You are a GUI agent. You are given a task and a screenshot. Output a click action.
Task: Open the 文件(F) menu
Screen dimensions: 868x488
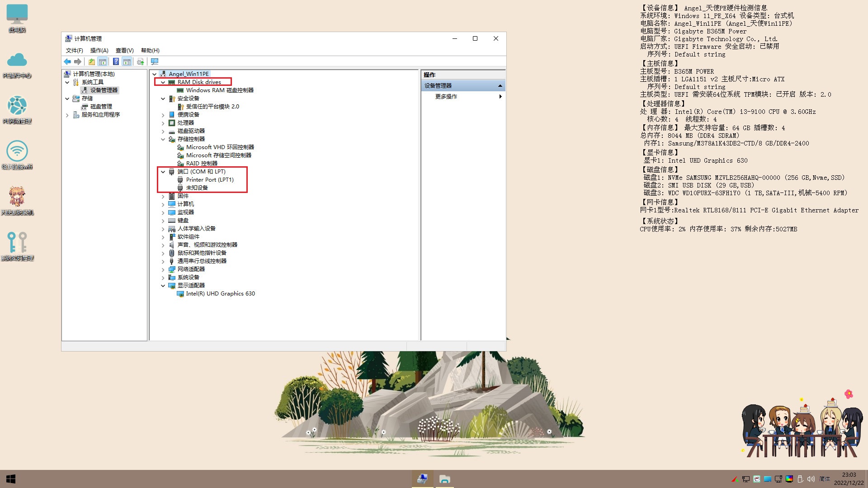click(74, 51)
